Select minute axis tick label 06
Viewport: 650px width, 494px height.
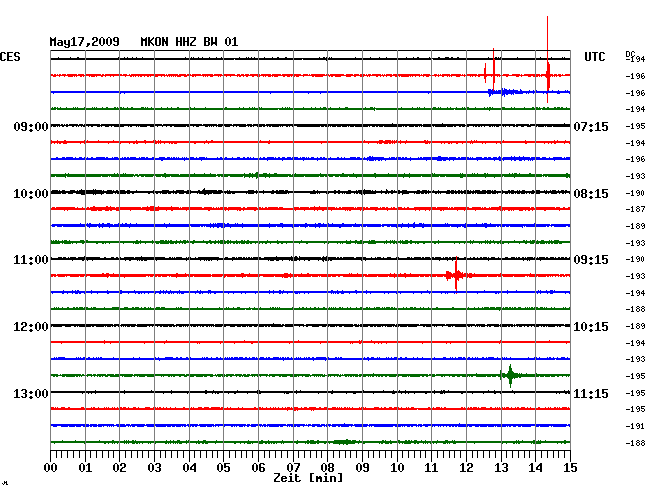(x=258, y=467)
